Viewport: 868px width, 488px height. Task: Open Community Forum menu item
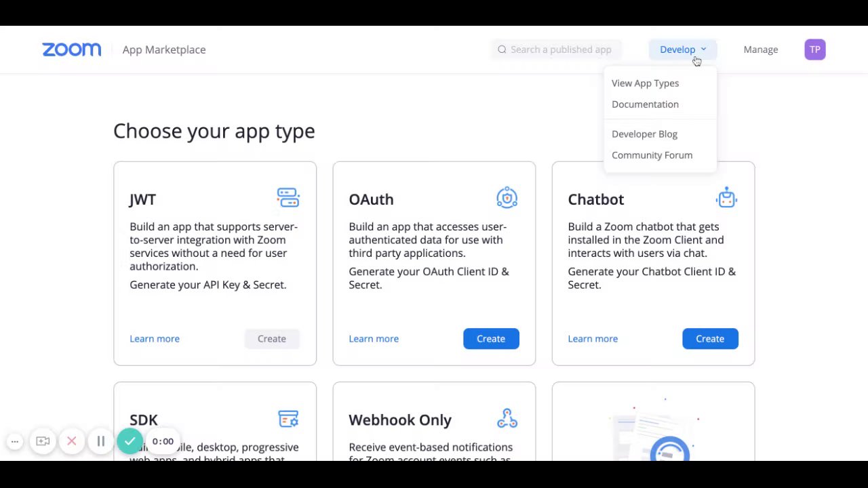[652, 155]
